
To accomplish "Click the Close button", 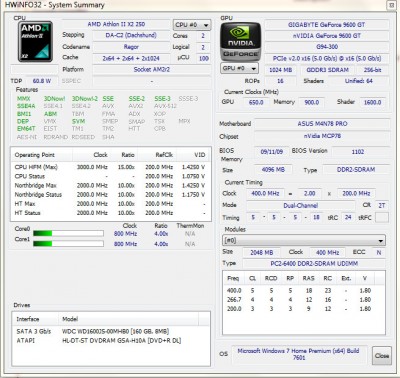I will [x=381, y=356].
